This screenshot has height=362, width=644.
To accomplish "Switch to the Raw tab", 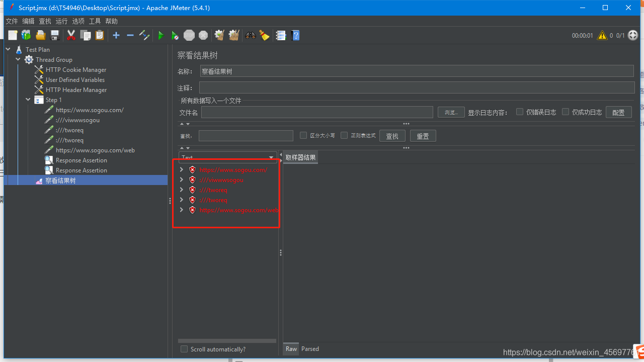I will tap(291, 349).
